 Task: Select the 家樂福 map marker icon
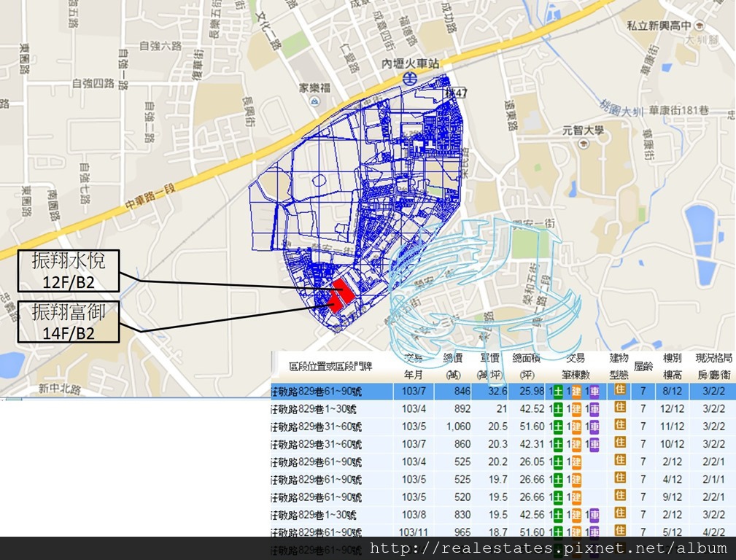click(x=314, y=102)
